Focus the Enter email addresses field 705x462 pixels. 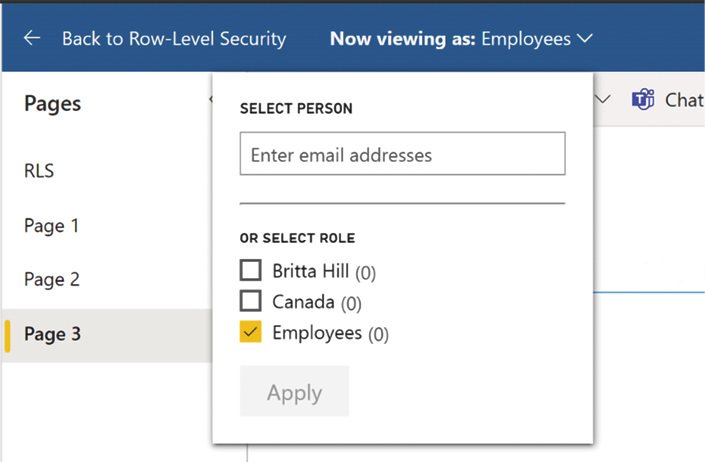[x=402, y=154]
